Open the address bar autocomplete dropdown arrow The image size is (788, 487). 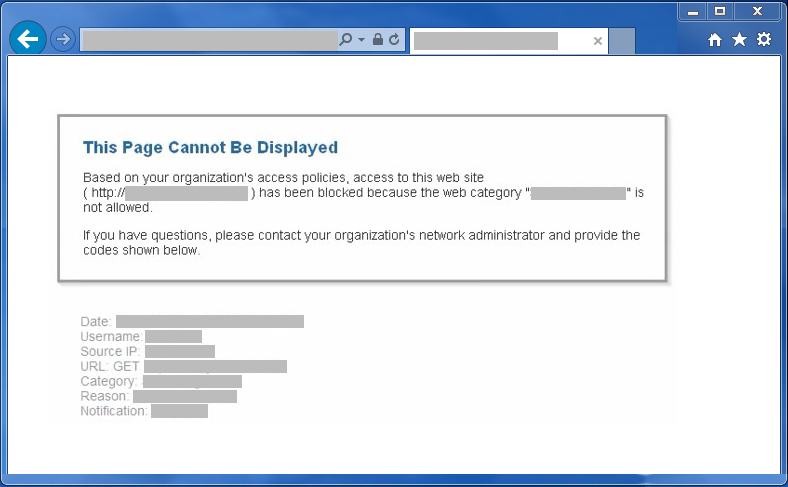pyautogui.click(x=361, y=40)
